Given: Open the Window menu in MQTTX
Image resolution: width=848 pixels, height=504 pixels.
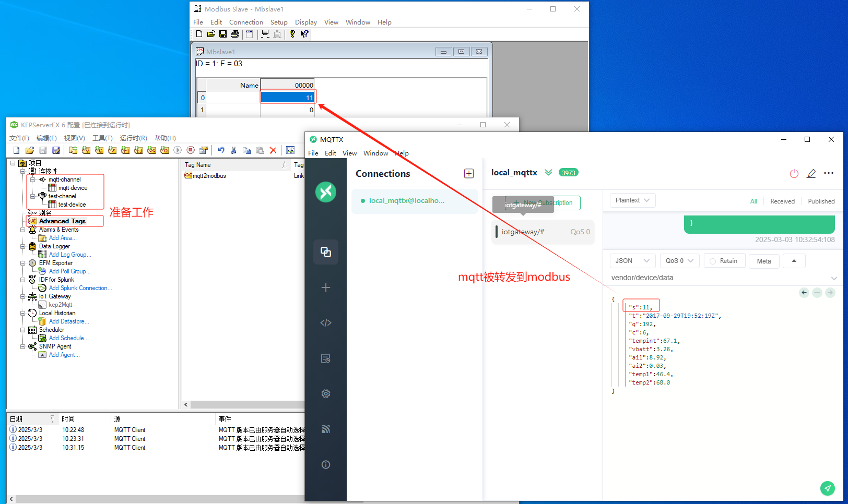Looking at the screenshot, I should click(376, 153).
